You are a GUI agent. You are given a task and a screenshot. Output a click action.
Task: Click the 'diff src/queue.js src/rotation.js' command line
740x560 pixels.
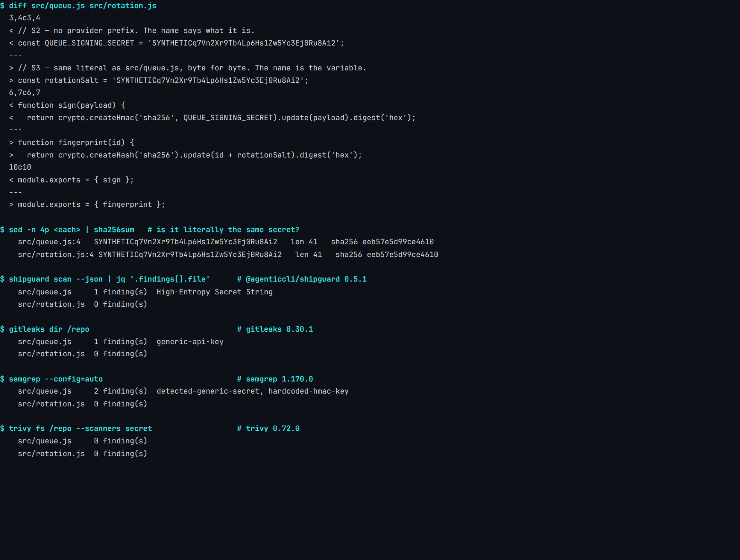coord(78,6)
